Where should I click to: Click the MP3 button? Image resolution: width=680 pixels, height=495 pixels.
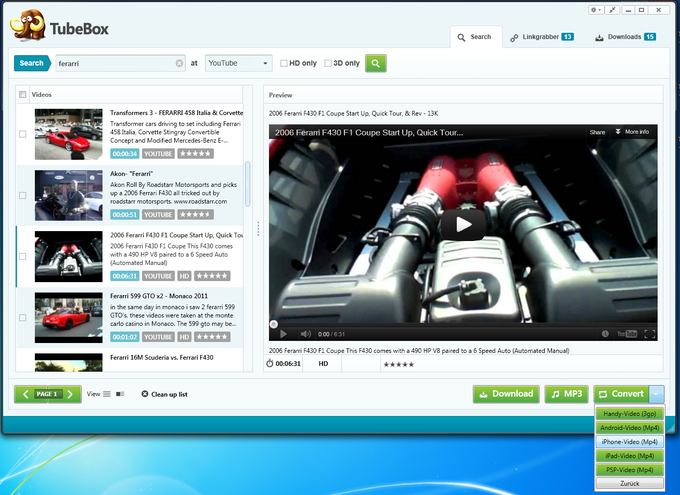[x=566, y=394]
